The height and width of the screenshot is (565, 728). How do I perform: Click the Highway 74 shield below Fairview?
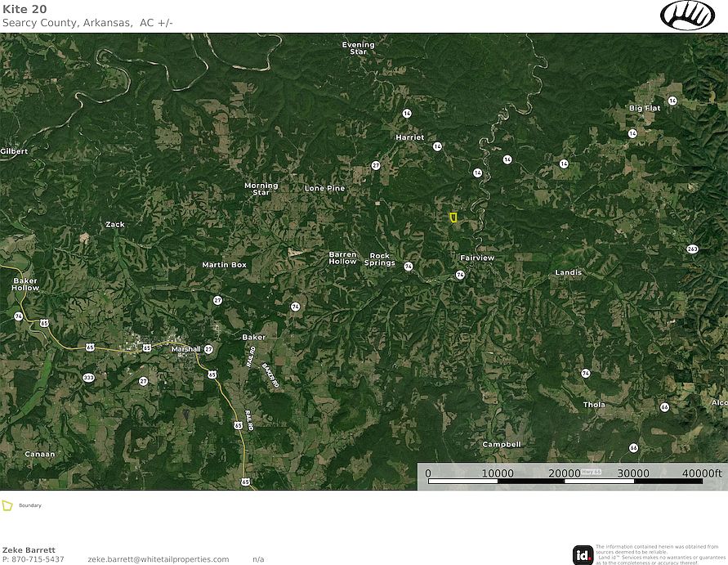pyautogui.click(x=460, y=276)
